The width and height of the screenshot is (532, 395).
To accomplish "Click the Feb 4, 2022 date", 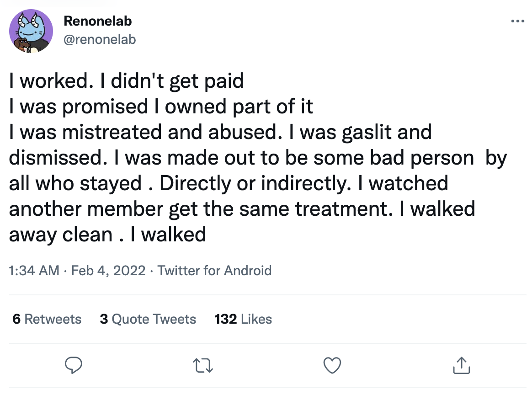I will (108, 271).
